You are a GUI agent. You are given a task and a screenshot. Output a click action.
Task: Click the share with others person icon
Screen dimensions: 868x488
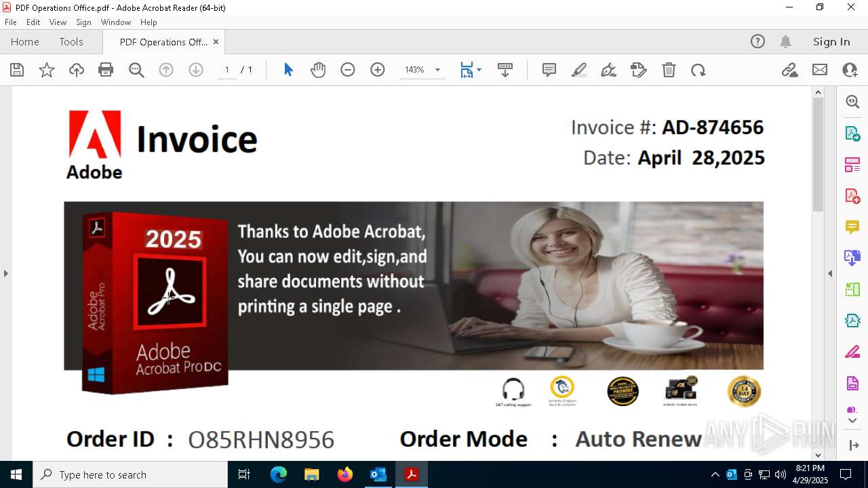850,70
